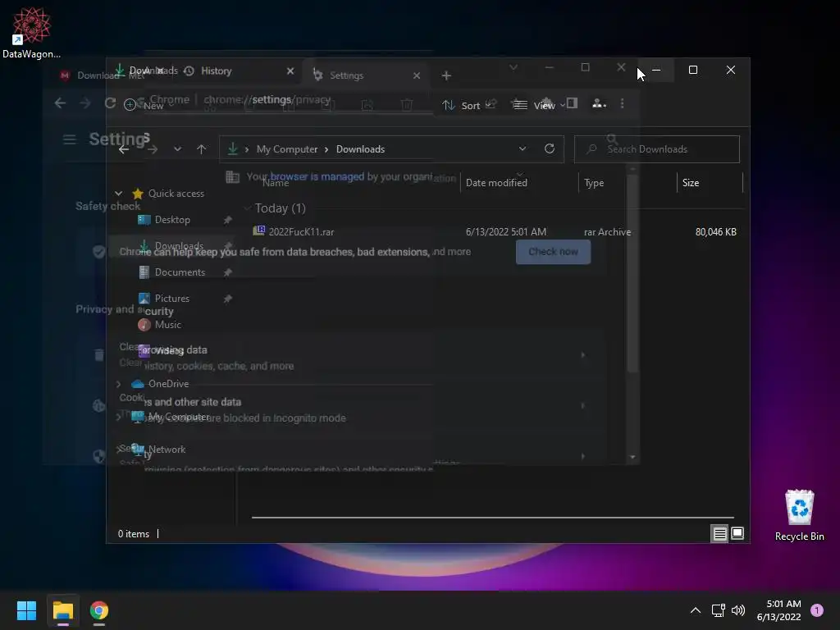Switch to details view in status bar

pos(719,533)
